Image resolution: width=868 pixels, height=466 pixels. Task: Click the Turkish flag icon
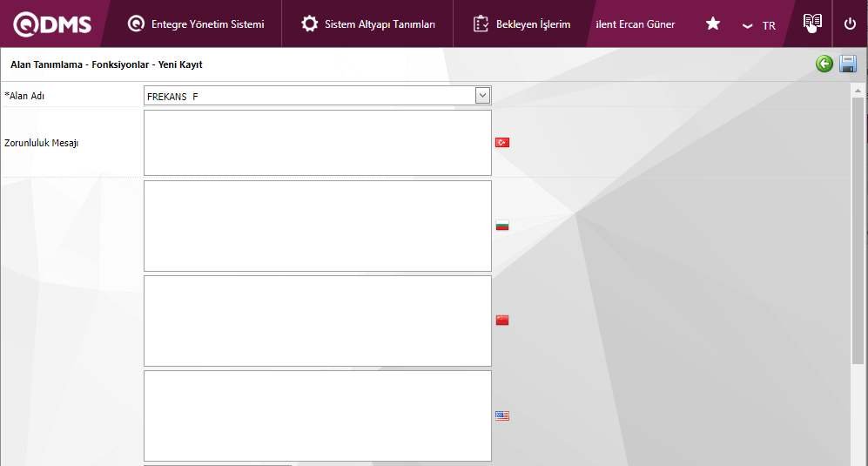502,142
